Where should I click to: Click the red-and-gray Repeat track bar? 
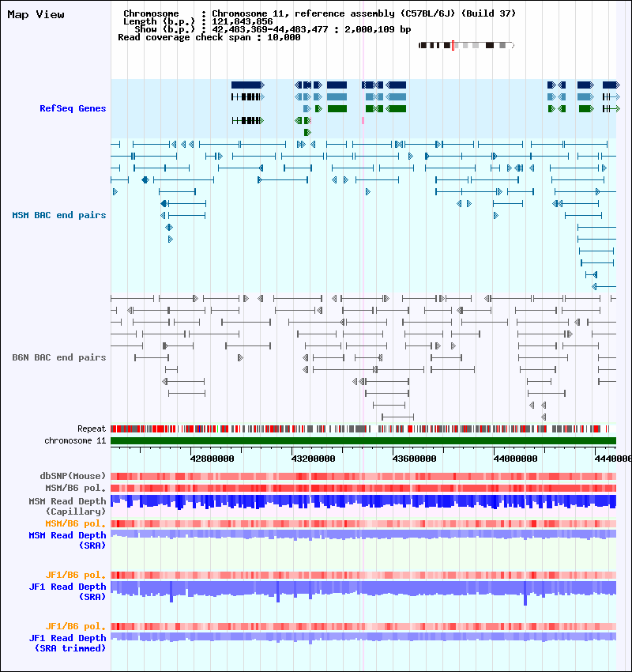(363, 428)
